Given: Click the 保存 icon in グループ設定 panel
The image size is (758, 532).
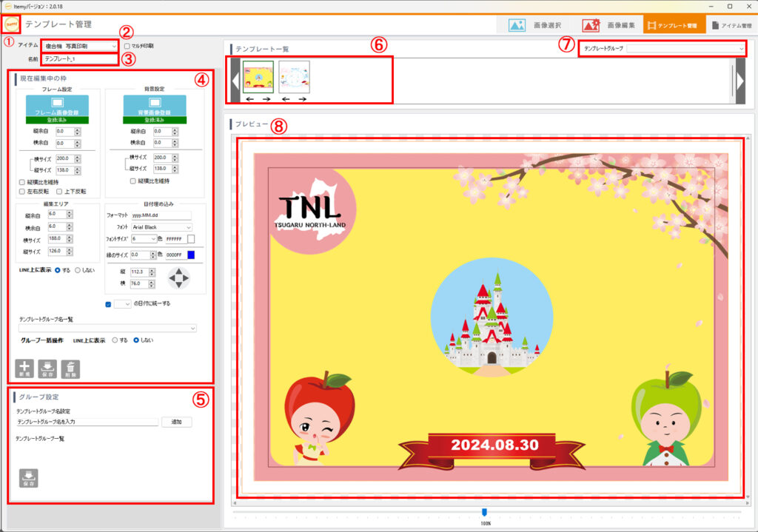Looking at the screenshot, I should (x=29, y=478).
